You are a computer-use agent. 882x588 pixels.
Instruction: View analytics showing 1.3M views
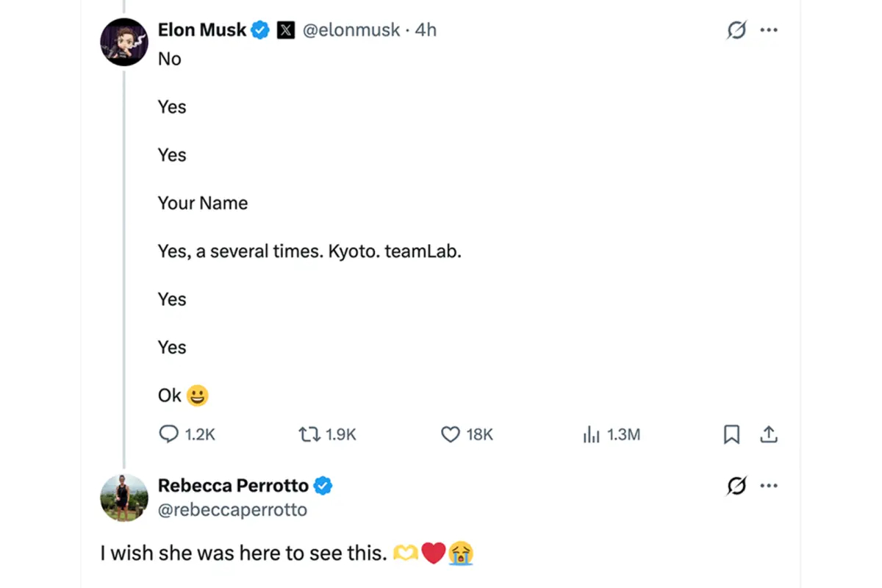click(592, 434)
